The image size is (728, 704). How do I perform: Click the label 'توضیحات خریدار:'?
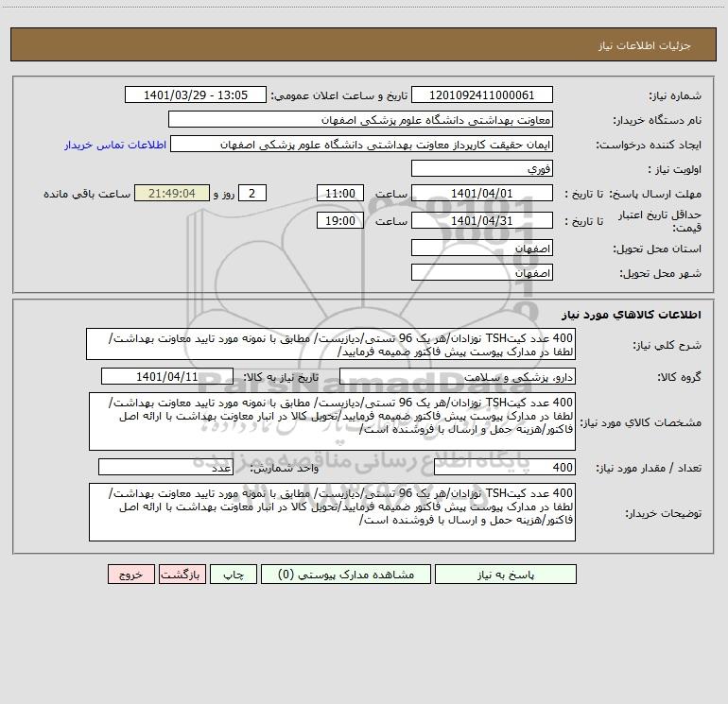(664, 513)
